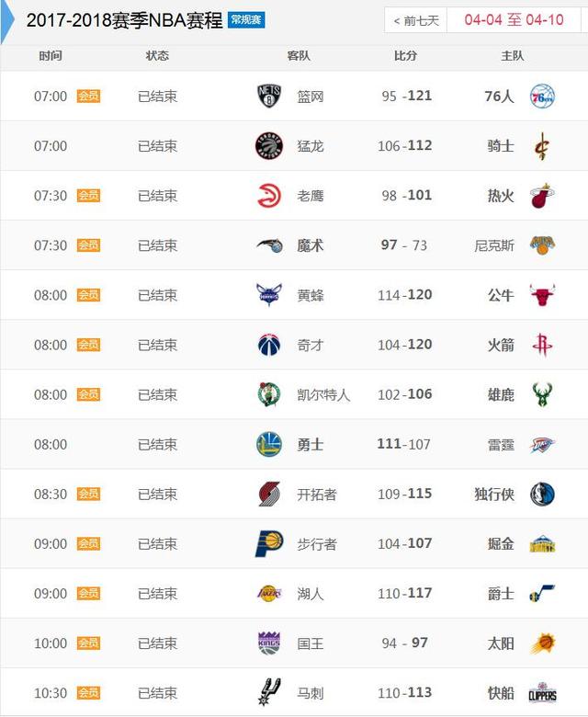Open the Chicago Bulls logo
The height and width of the screenshot is (717, 588).
coord(542,295)
